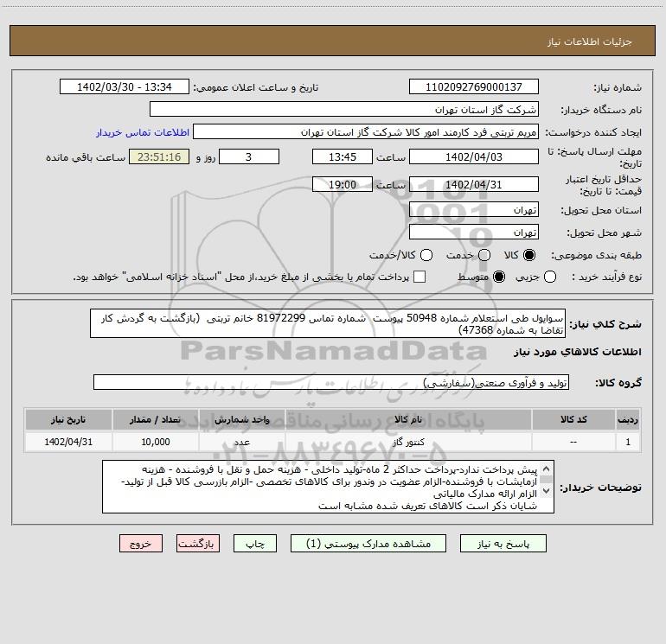
Task: Click the general description text box
Action: tap(328, 323)
